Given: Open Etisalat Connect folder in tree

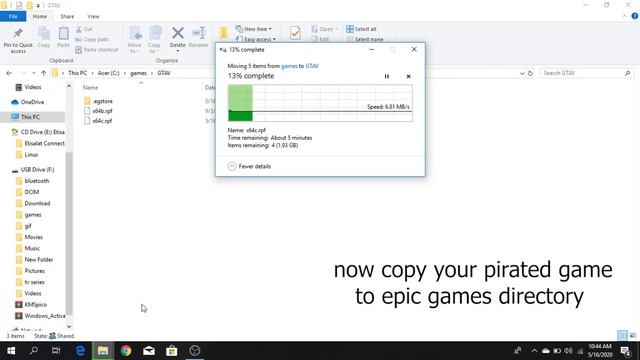Looking at the screenshot, I should click(40, 143).
